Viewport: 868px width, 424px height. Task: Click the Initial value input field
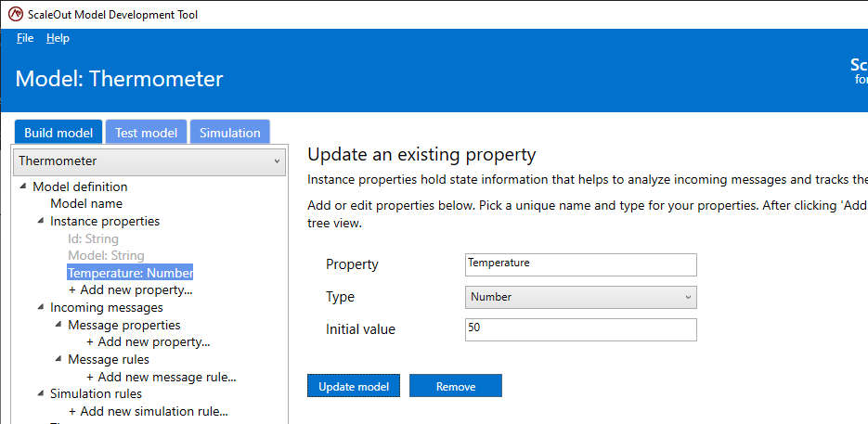click(x=581, y=330)
